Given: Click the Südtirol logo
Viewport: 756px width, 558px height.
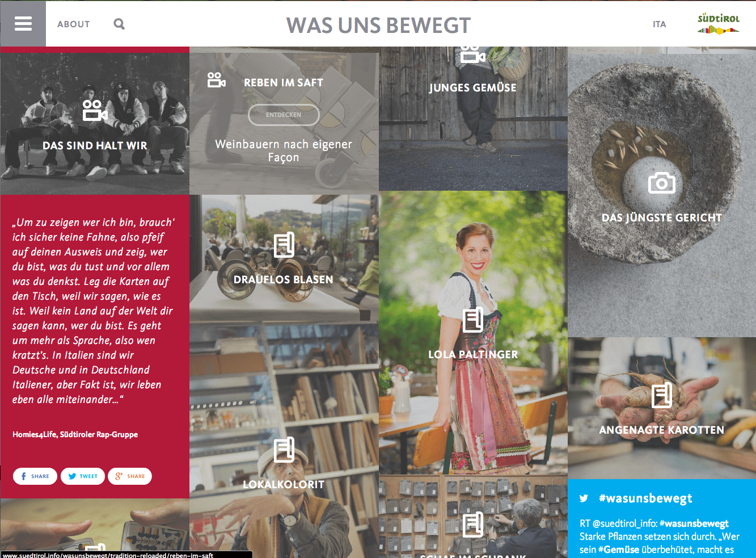Looking at the screenshot, I should [719, 23].
